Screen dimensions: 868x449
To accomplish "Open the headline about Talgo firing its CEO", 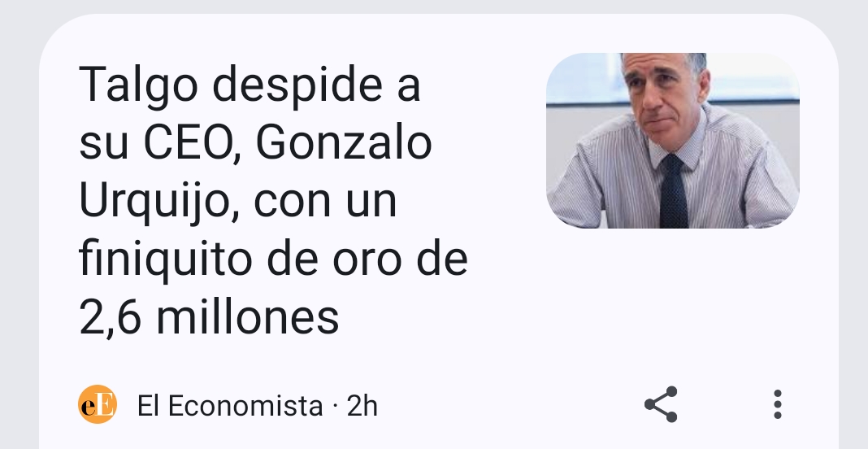I will pos(273,199).
